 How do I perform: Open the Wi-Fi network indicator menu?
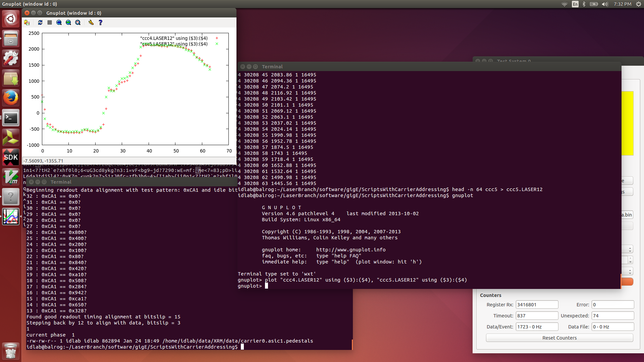click(565, 4)
